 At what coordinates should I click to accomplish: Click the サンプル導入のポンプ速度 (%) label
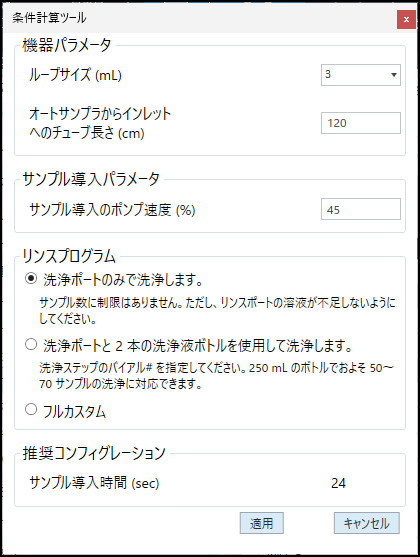click(112, 210)
